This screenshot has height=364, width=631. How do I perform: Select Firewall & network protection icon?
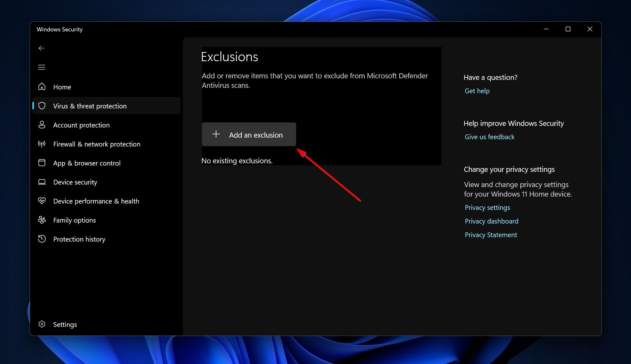[42, 143]
